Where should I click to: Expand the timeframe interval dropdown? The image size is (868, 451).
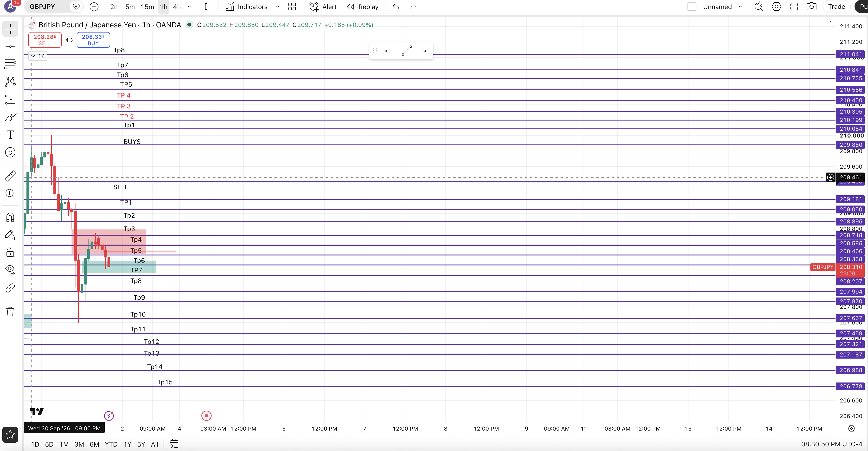pos(189,7)
